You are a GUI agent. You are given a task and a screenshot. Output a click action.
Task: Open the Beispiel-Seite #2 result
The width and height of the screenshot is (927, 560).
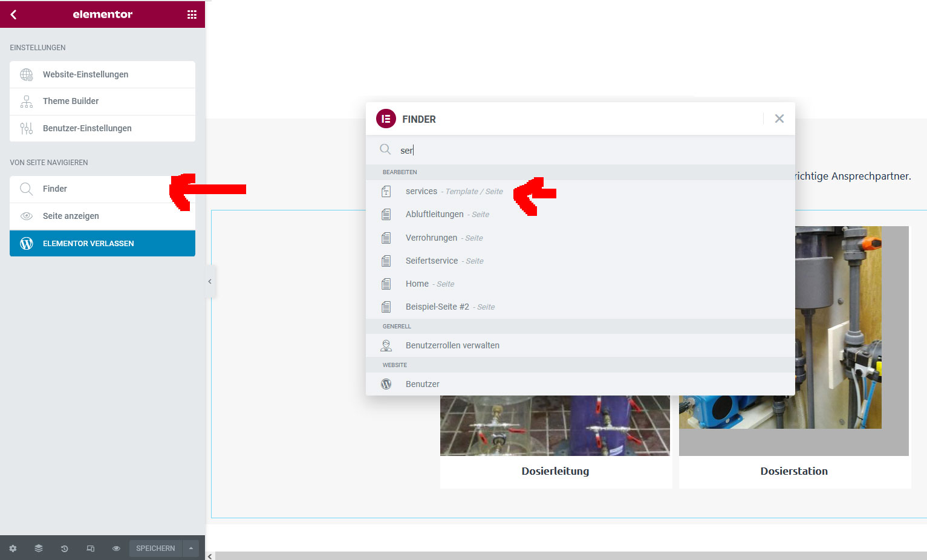581,307
